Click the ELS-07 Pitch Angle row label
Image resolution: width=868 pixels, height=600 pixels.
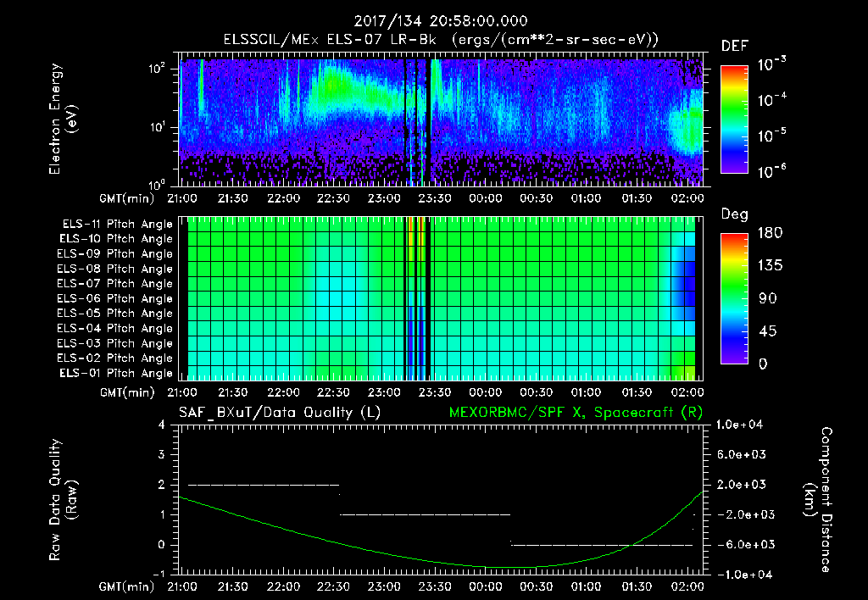pyautogui.click(x=115, y=283)
